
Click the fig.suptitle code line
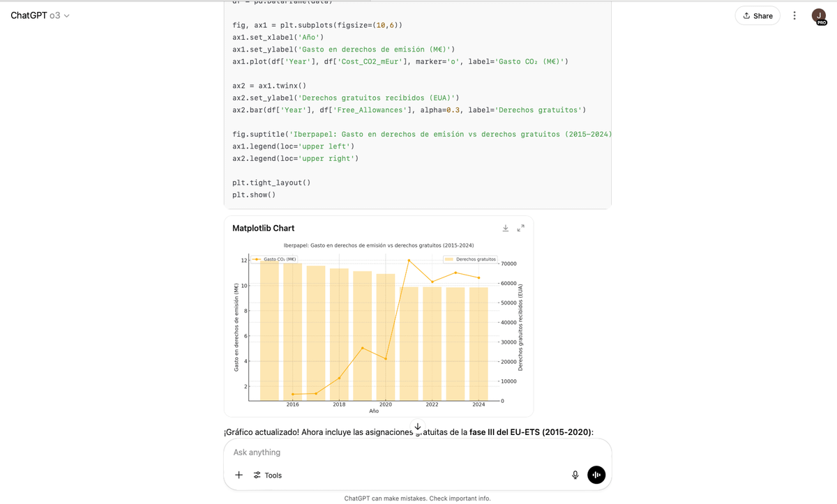pos(422,134)
